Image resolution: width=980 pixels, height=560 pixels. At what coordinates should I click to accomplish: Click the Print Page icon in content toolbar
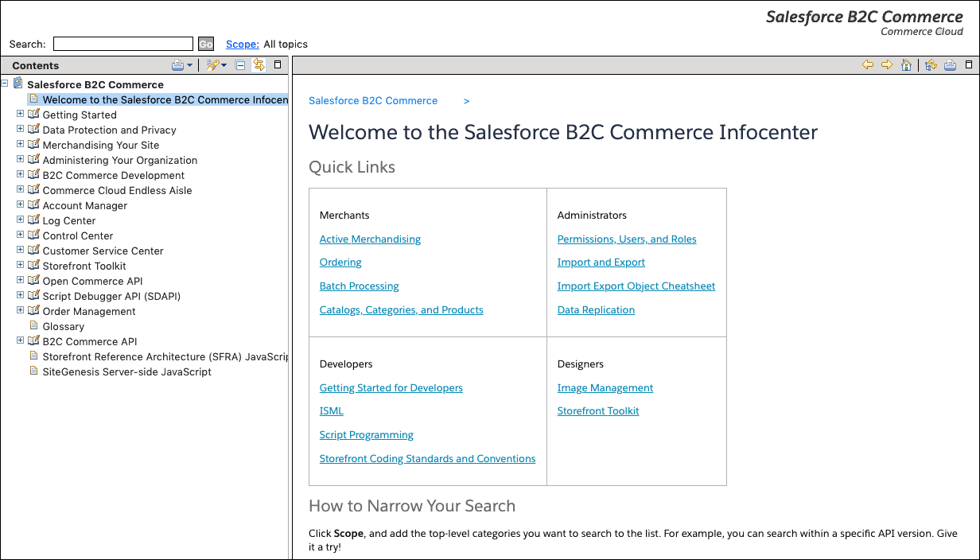coord(950,65)
